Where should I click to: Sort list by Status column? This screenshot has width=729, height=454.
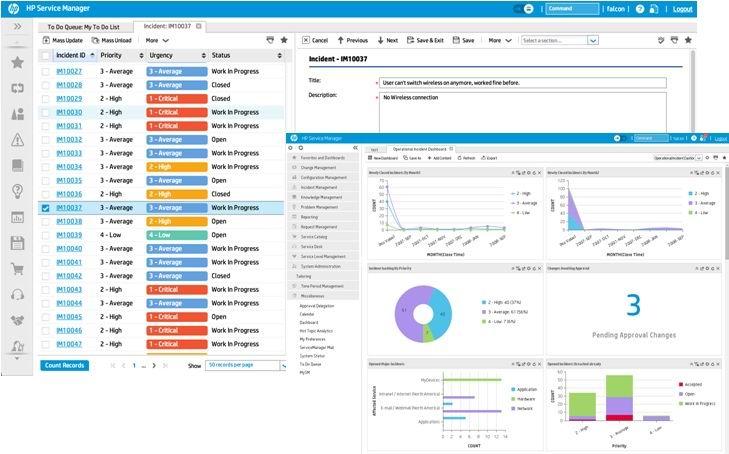point(246,55)
